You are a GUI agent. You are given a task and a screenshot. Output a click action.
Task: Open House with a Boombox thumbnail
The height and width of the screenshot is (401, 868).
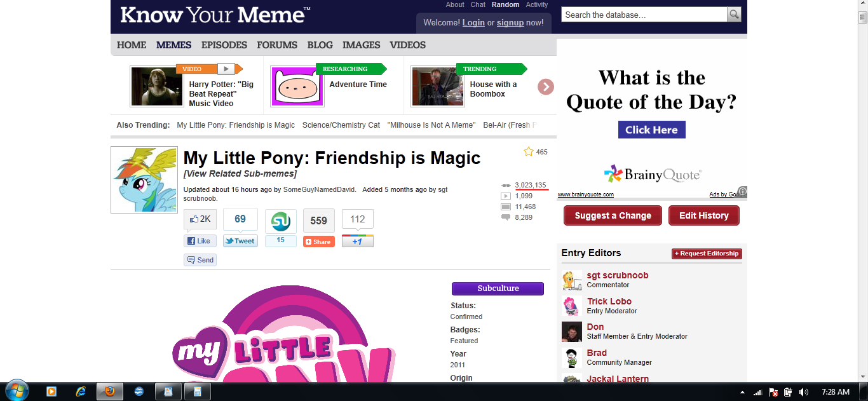pyautogui.click(x=438, y=86)
